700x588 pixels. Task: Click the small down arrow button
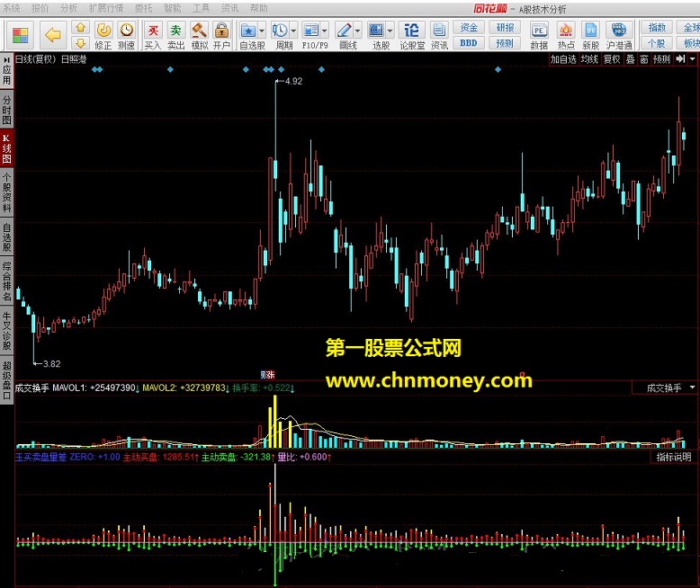click(80, 42)
